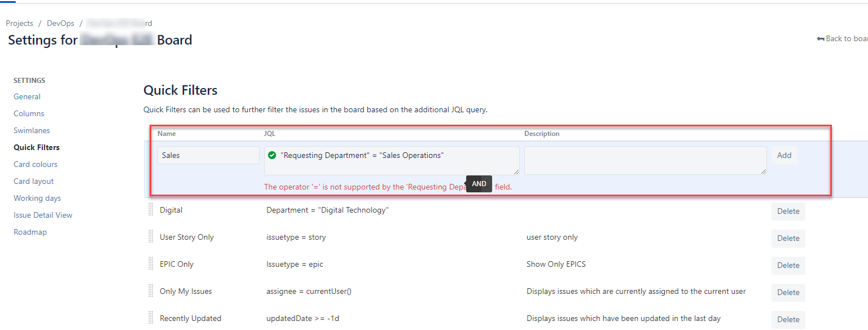Select the Name field containing Sales
The height and width of the screenshot is (330, 868).
(x=208, y=155)
